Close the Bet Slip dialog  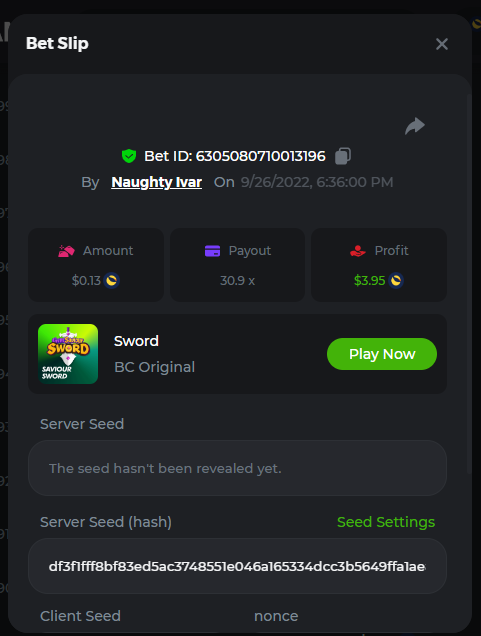click(442, 44)
